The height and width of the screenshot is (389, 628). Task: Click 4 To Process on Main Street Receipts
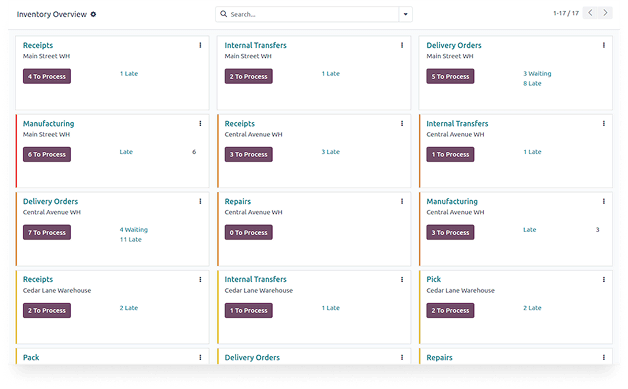[x=47, y=77]
